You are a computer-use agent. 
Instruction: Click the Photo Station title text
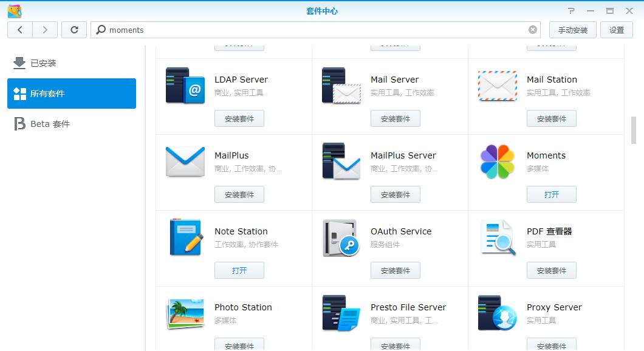(243, 307)
